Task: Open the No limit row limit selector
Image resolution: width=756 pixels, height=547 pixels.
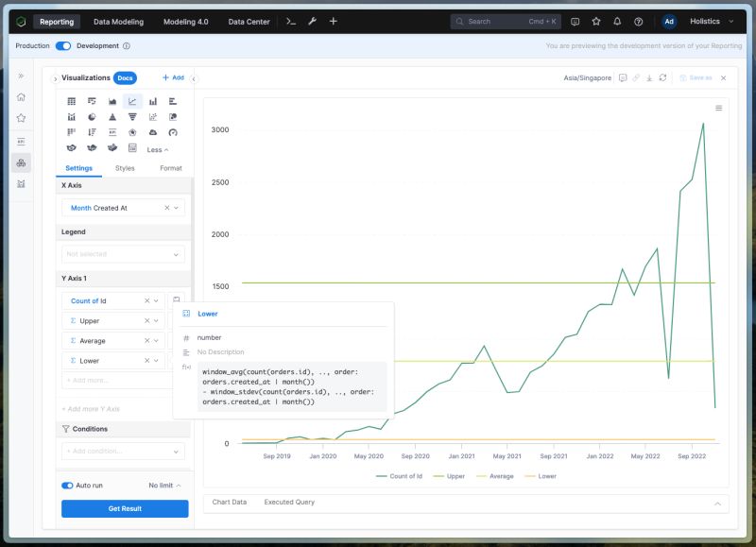Action: click(164, 486)
